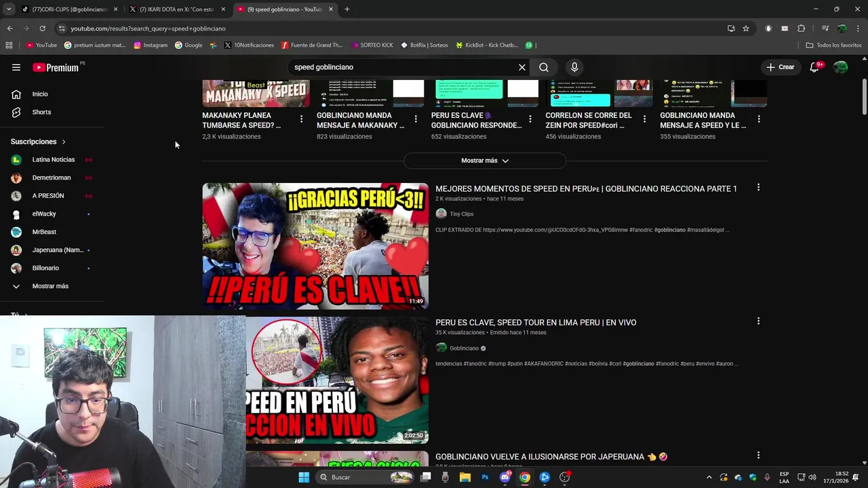Open more options for PERU ES CLAVE, SPEED TOUR video
Viewport: 868px width, 488px height.
coord(758,321)
